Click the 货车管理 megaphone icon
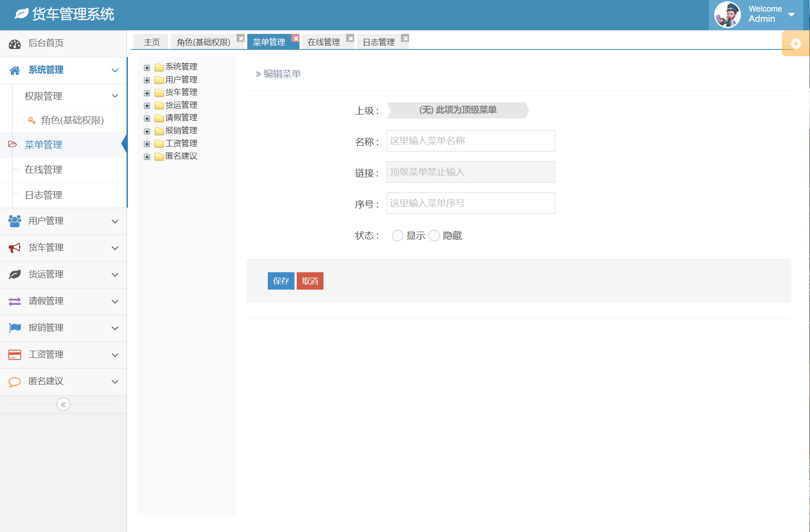 [x=15, y=248]
